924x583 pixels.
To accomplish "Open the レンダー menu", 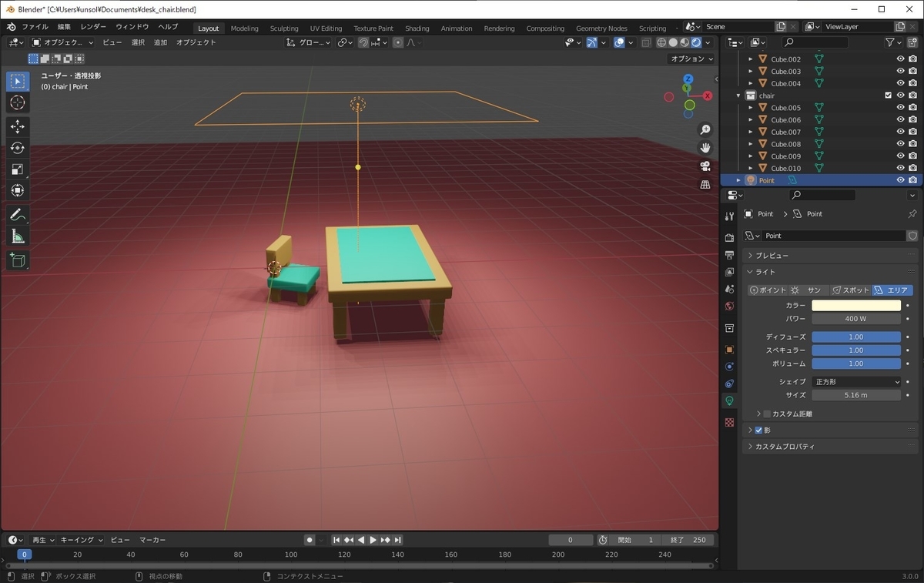I will pyautogui.click(x=93, y=27).
